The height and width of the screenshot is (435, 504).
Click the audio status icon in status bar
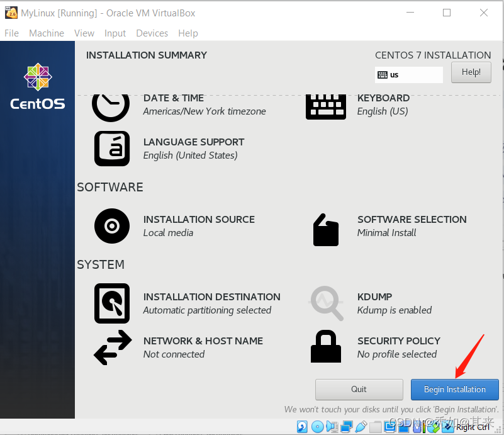332,427
